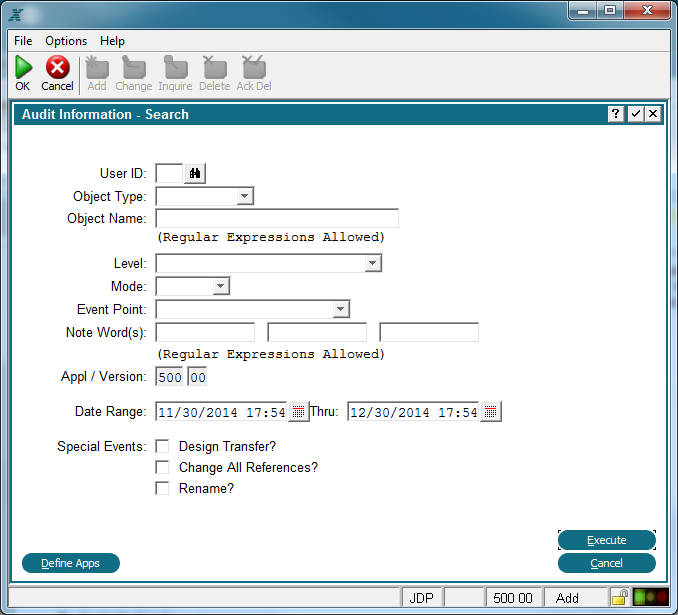Click the Execute button
This screenshot has height=615, width=678.
pyautogui.click(x=607, y=540)
